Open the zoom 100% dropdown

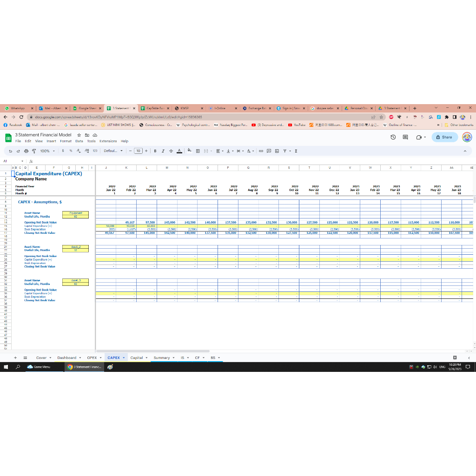pyautogui.click(x=47, y=151)
